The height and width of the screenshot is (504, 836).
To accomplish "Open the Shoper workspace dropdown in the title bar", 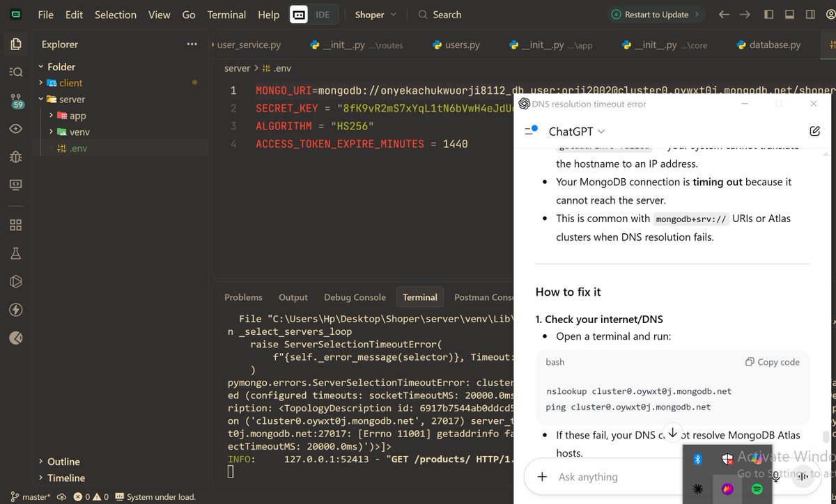I will [x=375, y=14].
